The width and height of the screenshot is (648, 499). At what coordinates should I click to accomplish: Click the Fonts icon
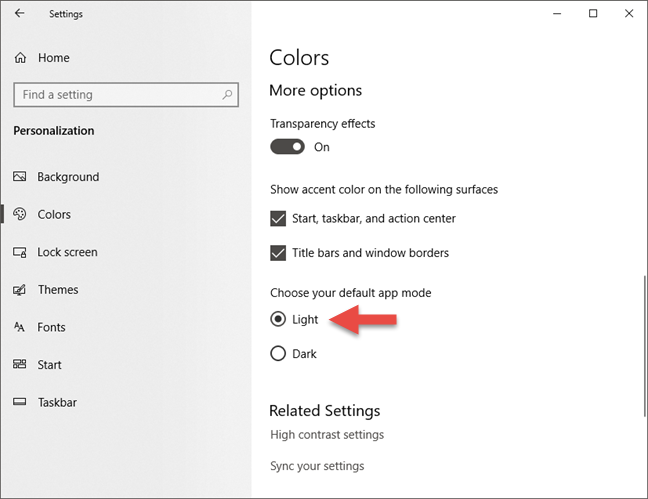pyautogui.click(x=19, y=327)
